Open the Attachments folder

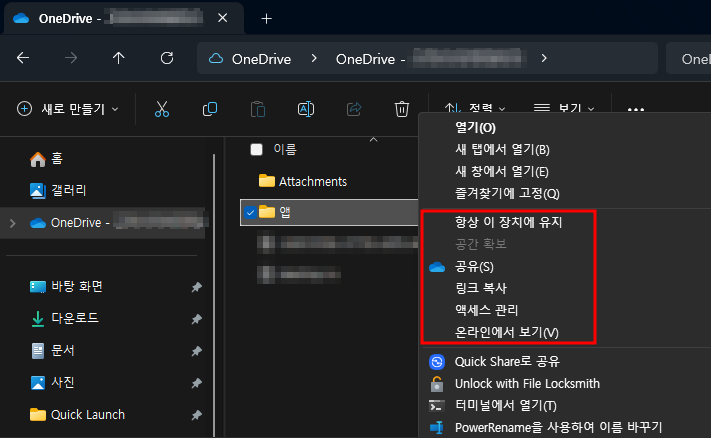point(303,181)
